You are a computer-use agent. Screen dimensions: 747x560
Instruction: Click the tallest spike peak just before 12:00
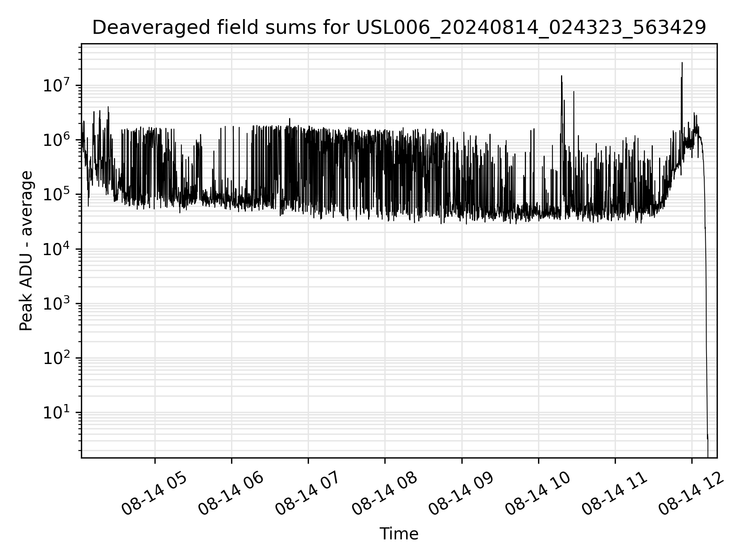[x=682, y=63]
